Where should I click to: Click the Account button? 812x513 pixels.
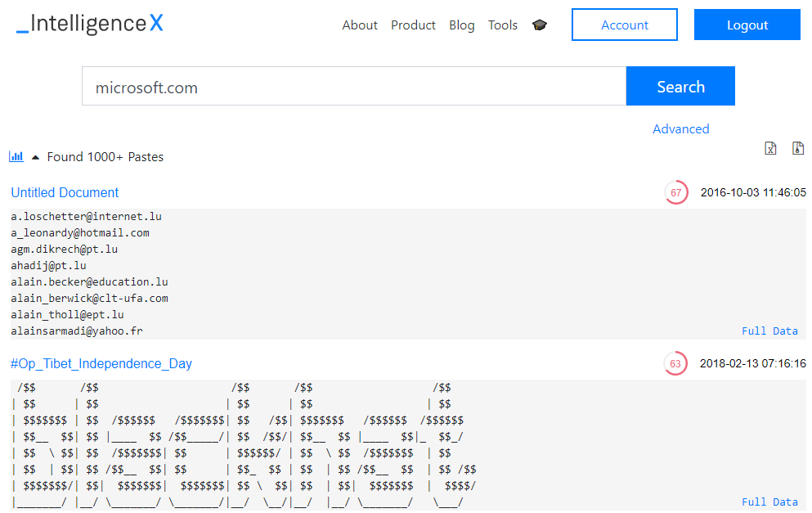(625, 25)
